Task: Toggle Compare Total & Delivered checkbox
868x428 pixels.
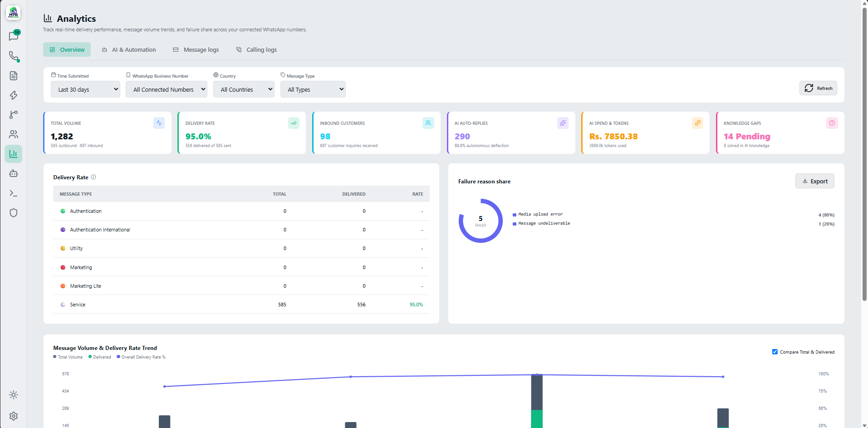Action: pos(775,352)
